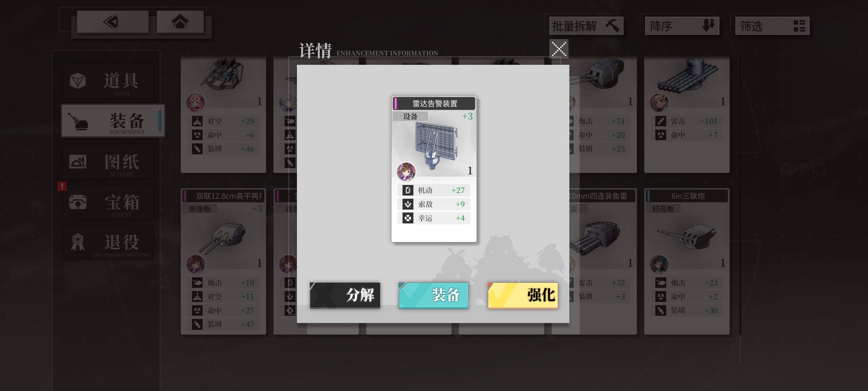Open the 宝箱 chest tab
The image size is (868, 391).
click(x=109, y=202)
